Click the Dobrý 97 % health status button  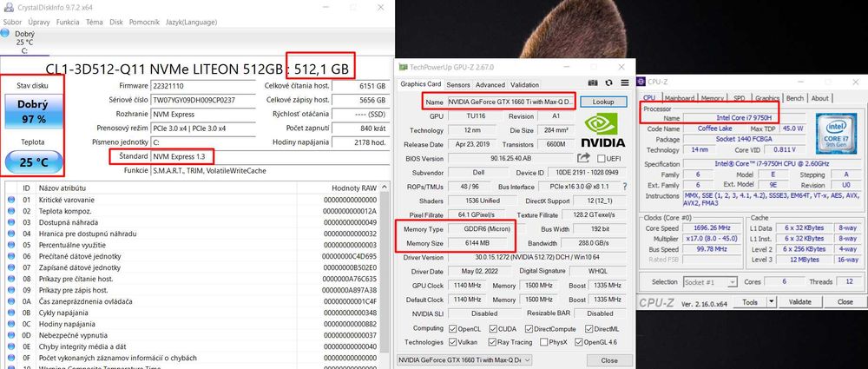click(x=33, y=111)
